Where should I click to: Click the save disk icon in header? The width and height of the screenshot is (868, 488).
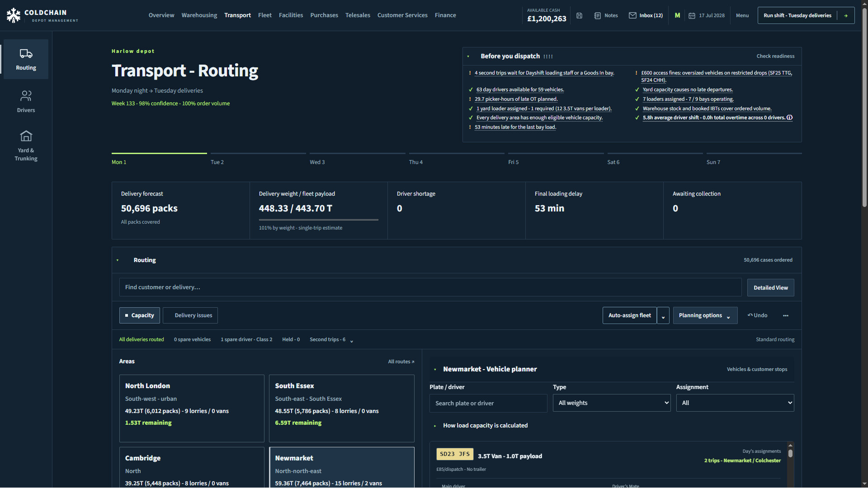click(x=579, y=15)
